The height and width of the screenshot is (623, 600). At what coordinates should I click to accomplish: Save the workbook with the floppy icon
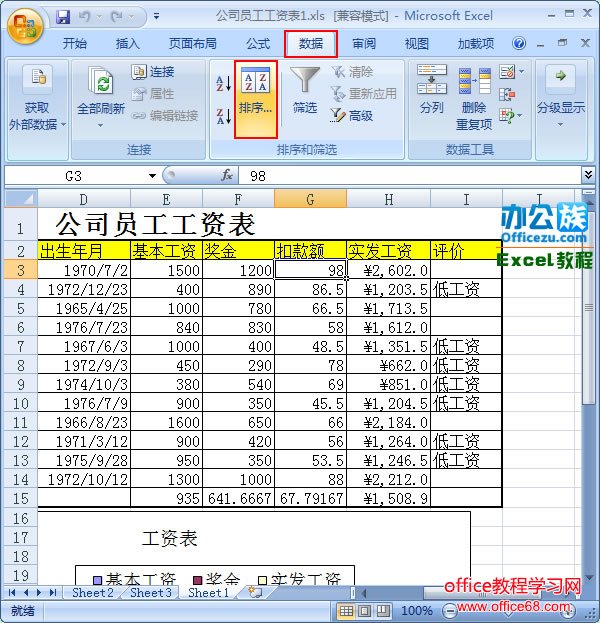(63, 16)
